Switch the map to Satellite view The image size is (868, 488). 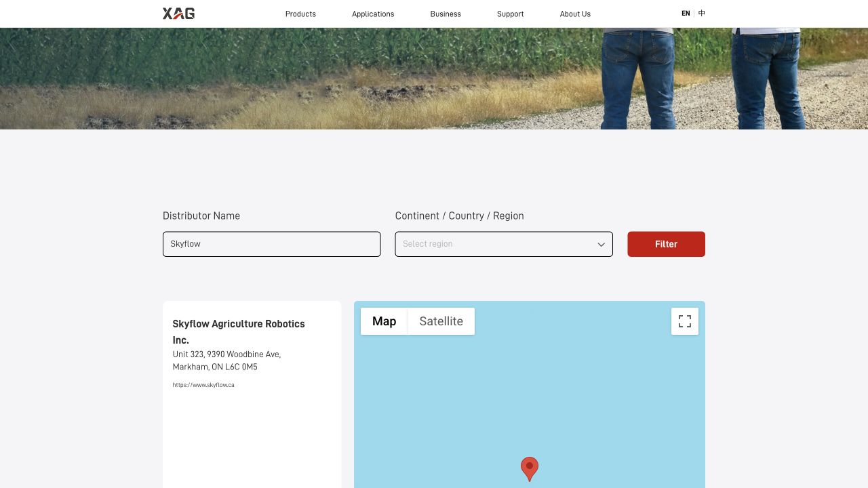click(x=441, y=321)
